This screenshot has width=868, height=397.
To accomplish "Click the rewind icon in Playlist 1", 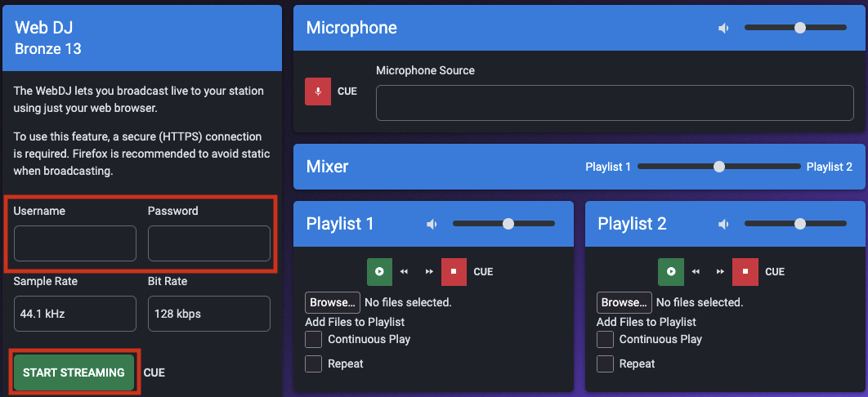I will coord(404,271).
